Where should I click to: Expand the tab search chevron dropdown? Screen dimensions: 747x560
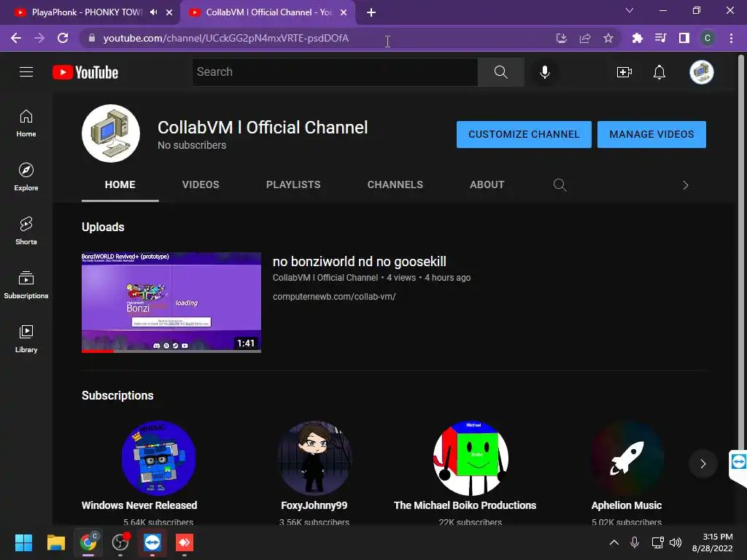(x=630, y=10)
